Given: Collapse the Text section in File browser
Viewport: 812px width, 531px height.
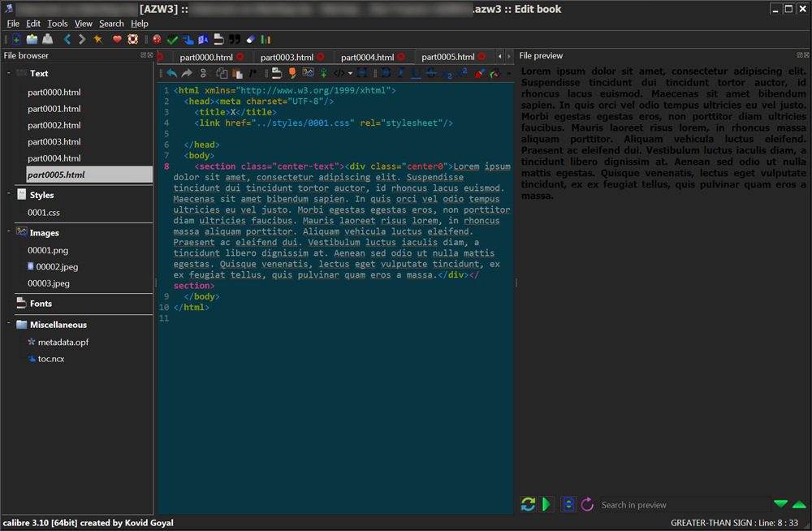Looking at the screenshot, I should (8, 73).
